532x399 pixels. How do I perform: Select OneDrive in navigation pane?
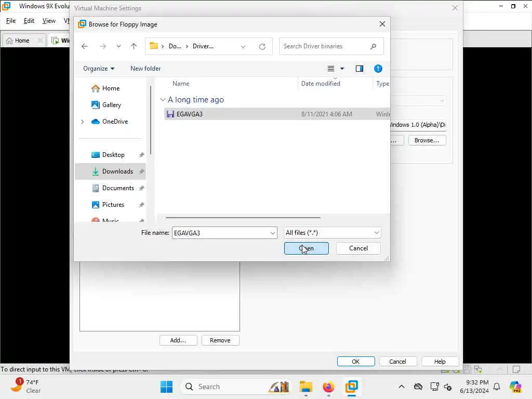click(x=110, y=122)
